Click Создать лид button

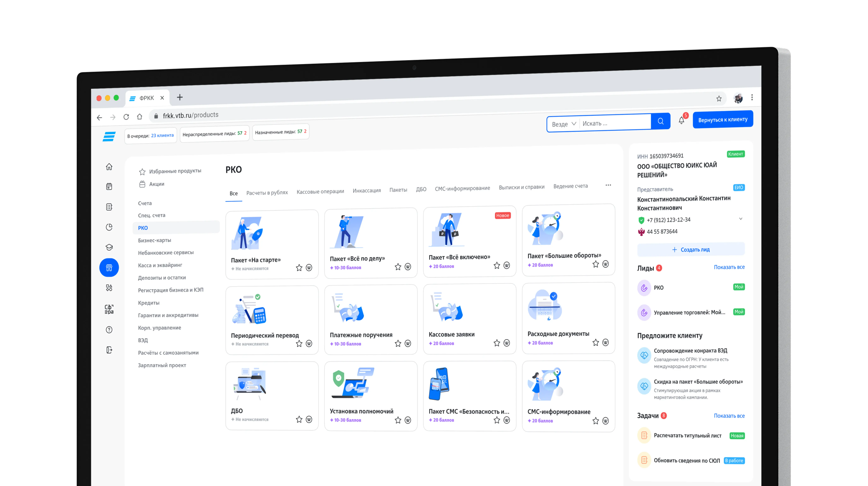coord(691,250)
